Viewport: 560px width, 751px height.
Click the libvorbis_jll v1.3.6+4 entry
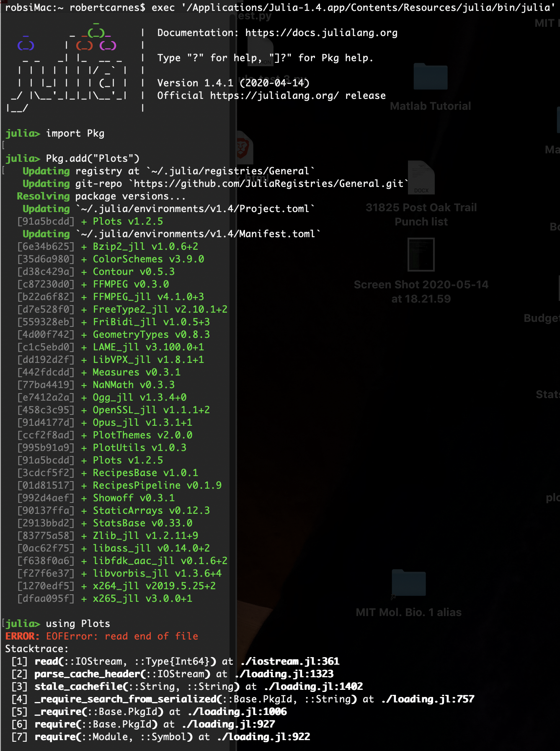coord(157,573)
